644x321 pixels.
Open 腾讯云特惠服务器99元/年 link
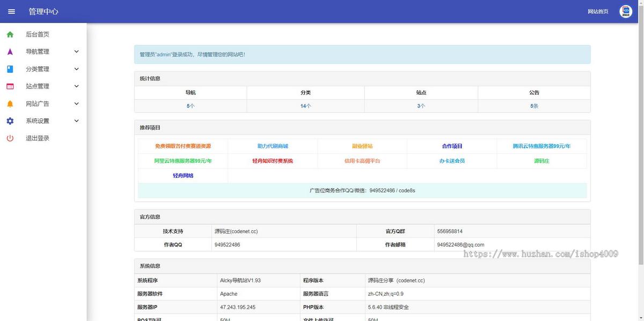[541, 146]
